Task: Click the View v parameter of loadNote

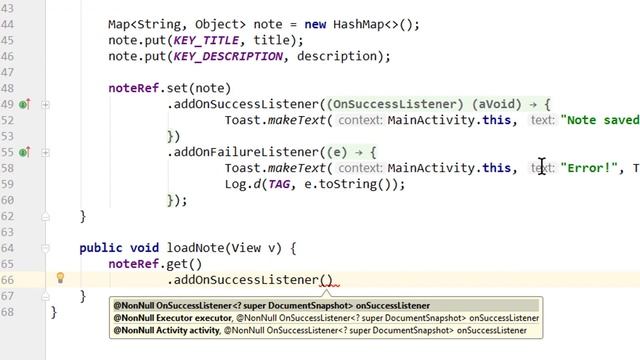Action: click(253, 248)
